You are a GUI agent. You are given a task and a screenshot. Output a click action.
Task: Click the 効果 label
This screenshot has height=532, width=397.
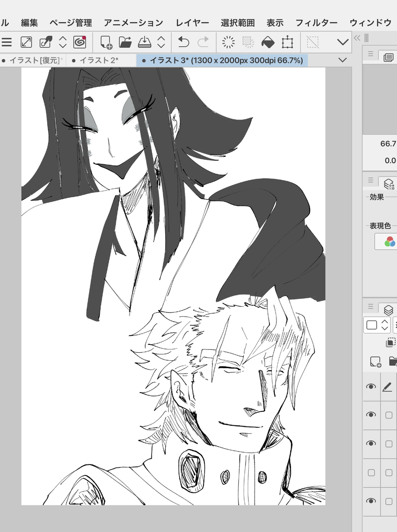coord(377,197)
